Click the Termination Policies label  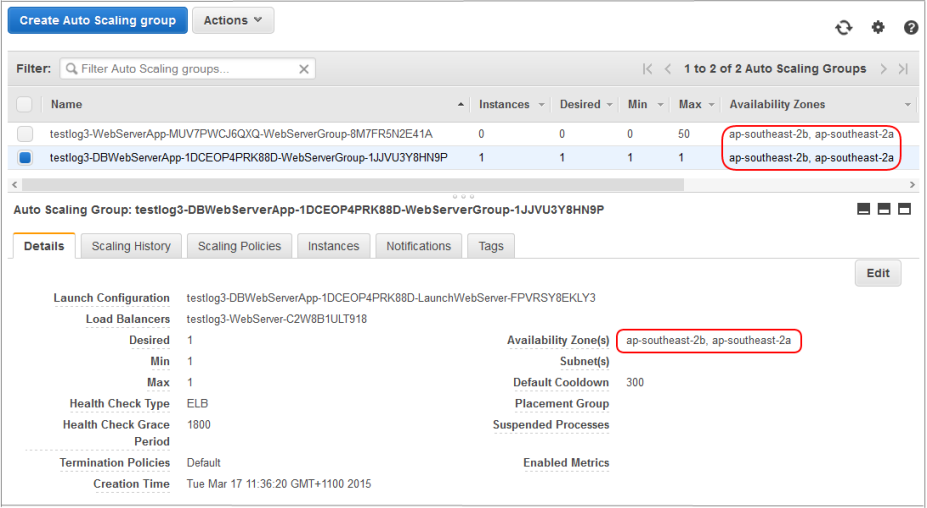pyautogui.click(x=115, y=463)
